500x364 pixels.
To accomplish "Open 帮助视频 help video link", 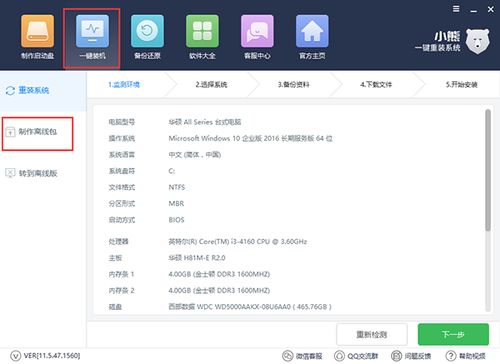I will click(x=466, y=356).
